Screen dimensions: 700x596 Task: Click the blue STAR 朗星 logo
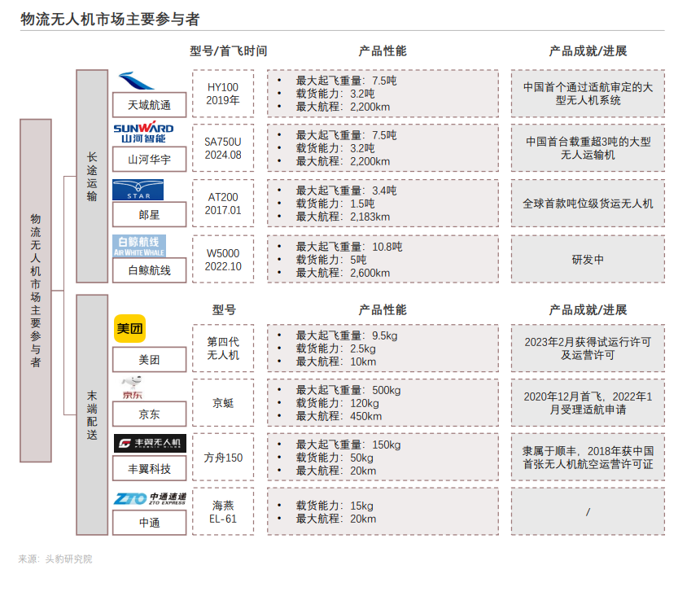(138, 190)
